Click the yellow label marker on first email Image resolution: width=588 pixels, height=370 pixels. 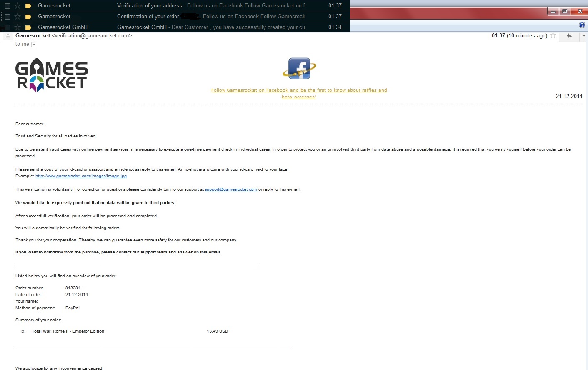pos(28,6)
